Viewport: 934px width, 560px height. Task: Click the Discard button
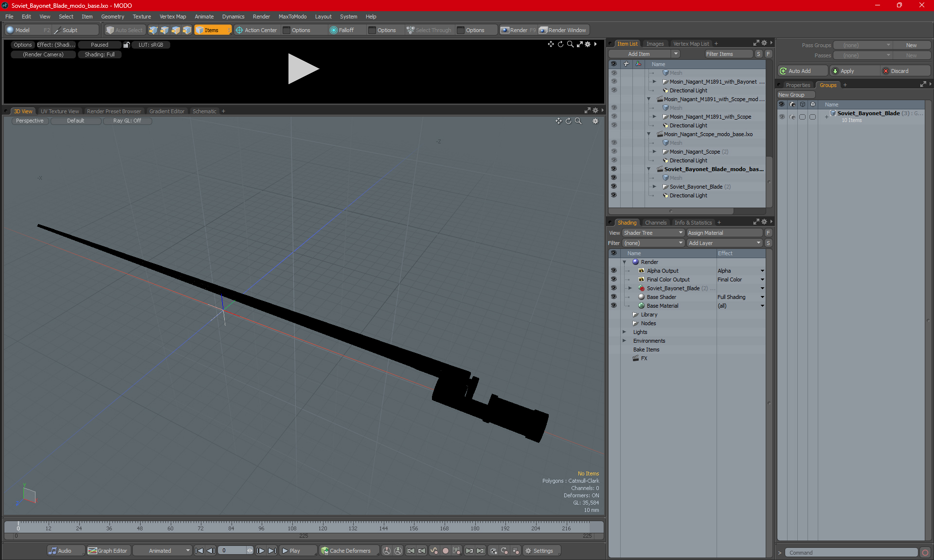pyautogui.click(x=905, y=71)
